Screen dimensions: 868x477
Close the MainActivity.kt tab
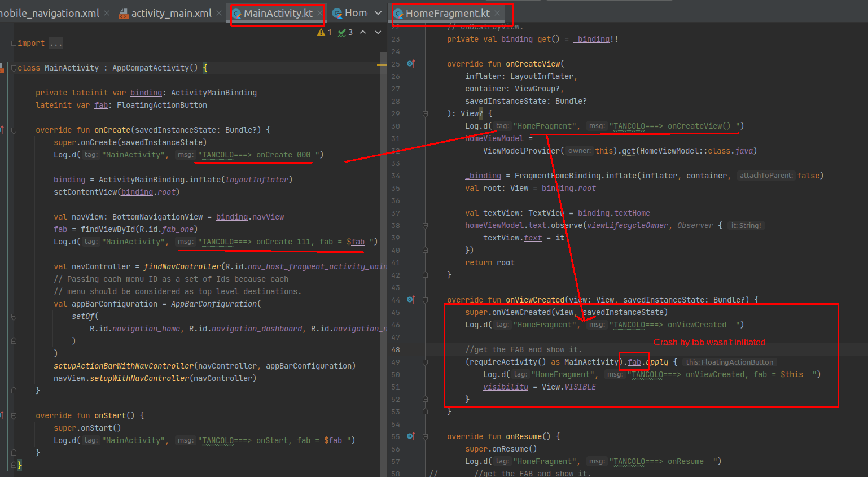tap(320, 13)
